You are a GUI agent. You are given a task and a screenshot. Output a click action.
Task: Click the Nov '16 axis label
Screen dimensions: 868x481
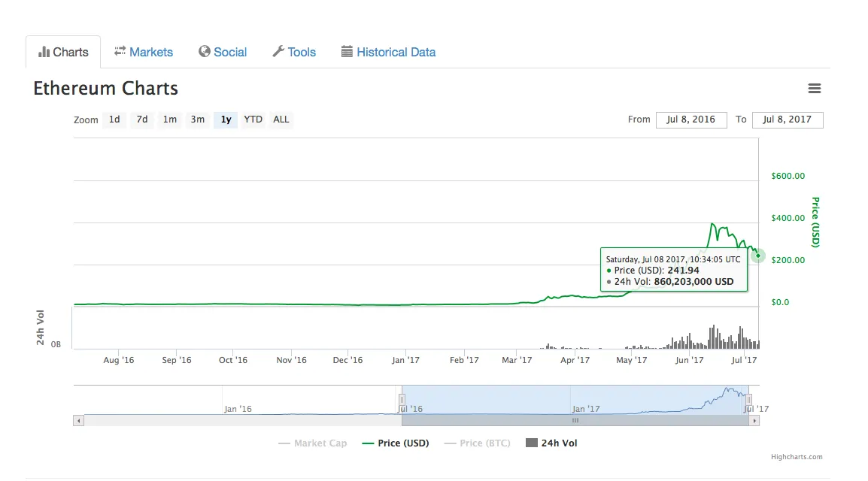[291, 360]
